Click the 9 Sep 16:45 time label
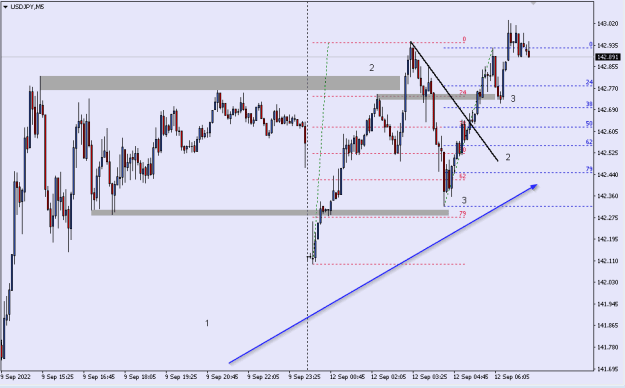625x388 pixels. click(99, 376)
